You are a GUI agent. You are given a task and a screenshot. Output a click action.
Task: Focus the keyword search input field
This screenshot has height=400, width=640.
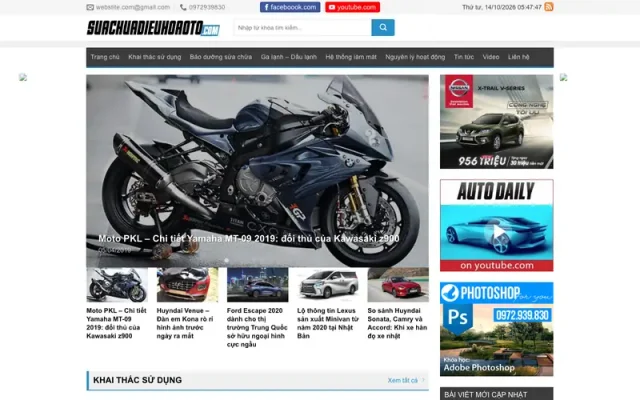tap(302, 27)
